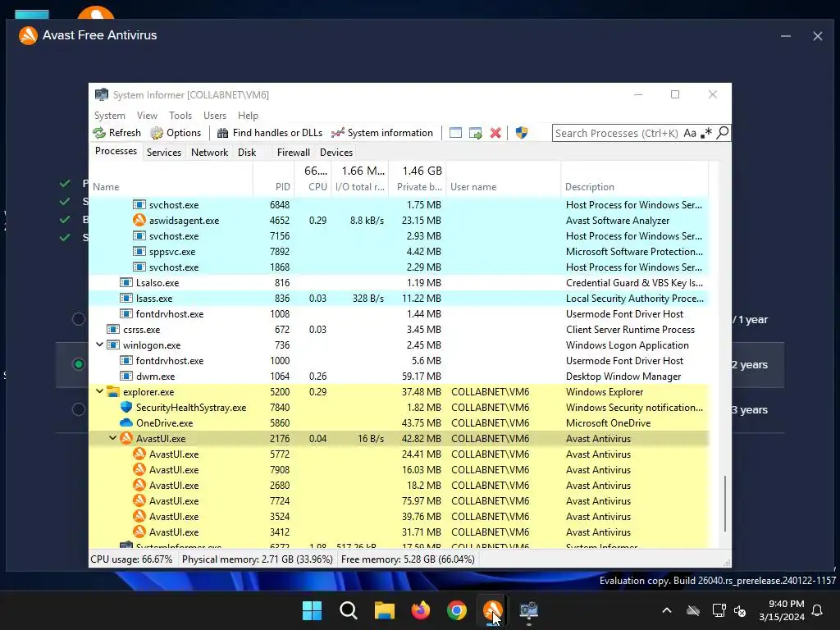Open the notification bell in taskbar

[x=818, y=610]
